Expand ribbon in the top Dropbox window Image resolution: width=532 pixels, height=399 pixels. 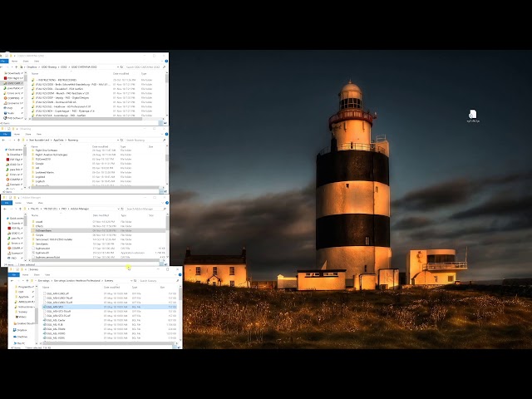[x=163, y=61]
